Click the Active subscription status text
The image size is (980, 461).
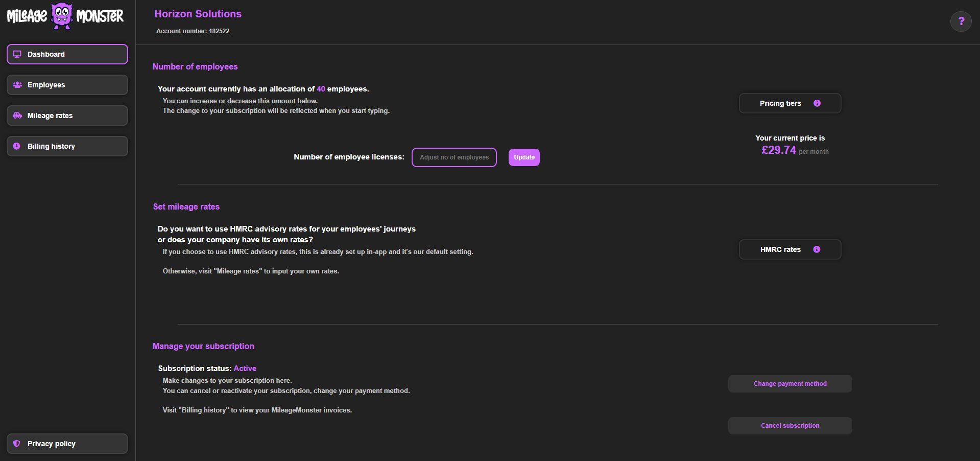[x=245, y=368]
